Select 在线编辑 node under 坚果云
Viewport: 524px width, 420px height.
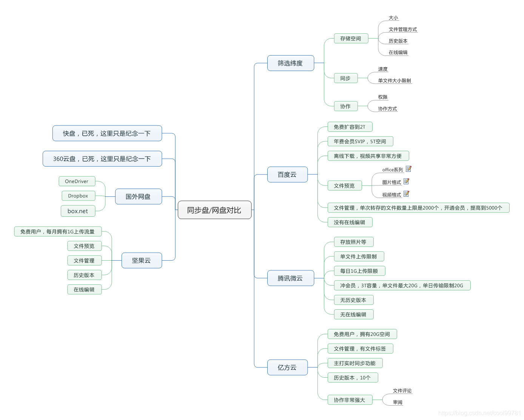pyautogui.click(x=85, y=290)
